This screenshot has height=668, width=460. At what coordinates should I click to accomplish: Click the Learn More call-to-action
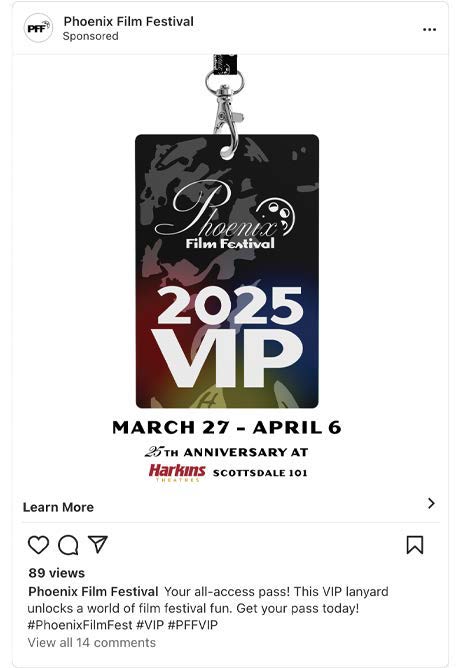58,507
